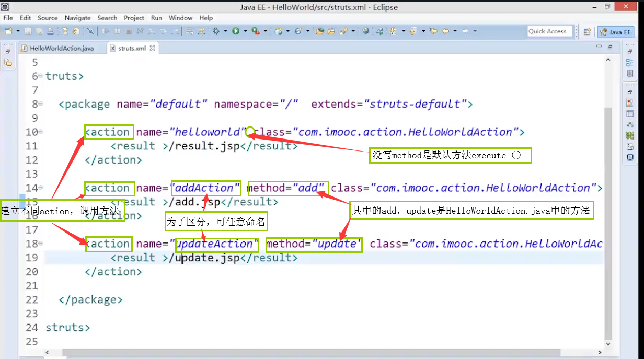644x359 pixels.
Task: Collapse the helloworld action at line 10
Action: click(x=41, y=132)
